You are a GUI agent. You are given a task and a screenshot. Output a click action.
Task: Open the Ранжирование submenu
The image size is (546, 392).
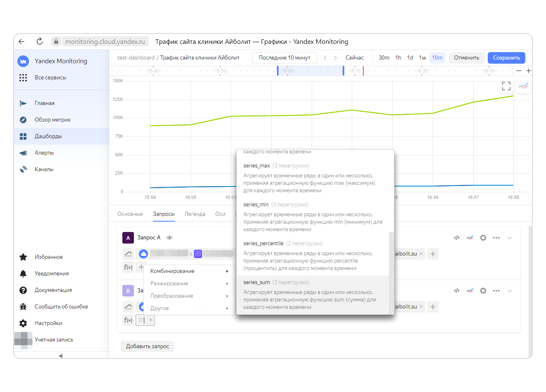(189, 284)
